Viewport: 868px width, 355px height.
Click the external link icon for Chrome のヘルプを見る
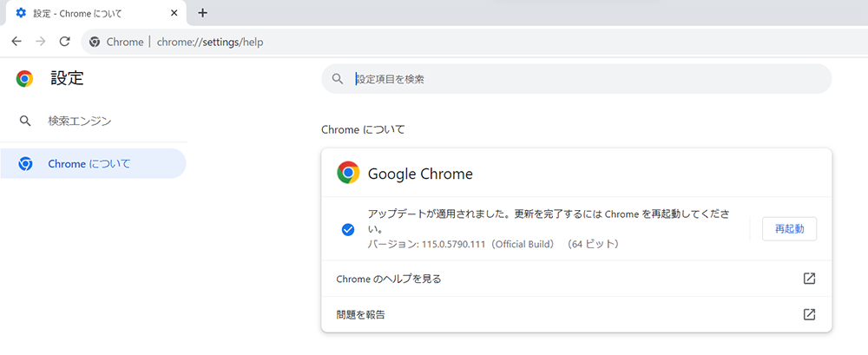(x=808, y=279)
